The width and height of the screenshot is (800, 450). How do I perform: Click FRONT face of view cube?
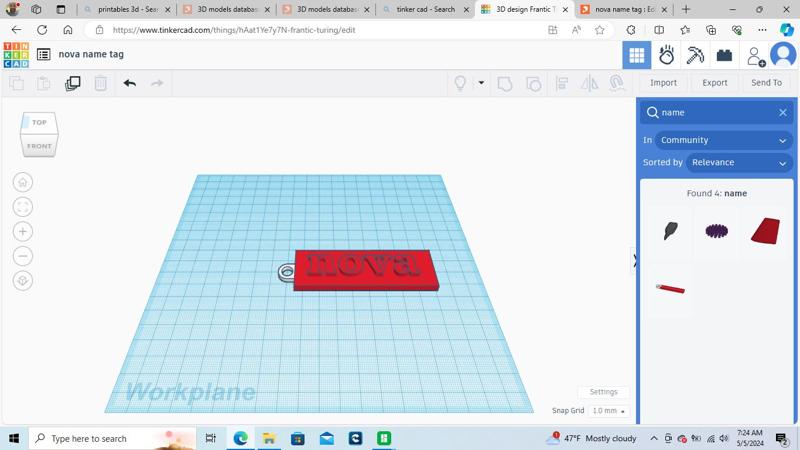point(39,146)
